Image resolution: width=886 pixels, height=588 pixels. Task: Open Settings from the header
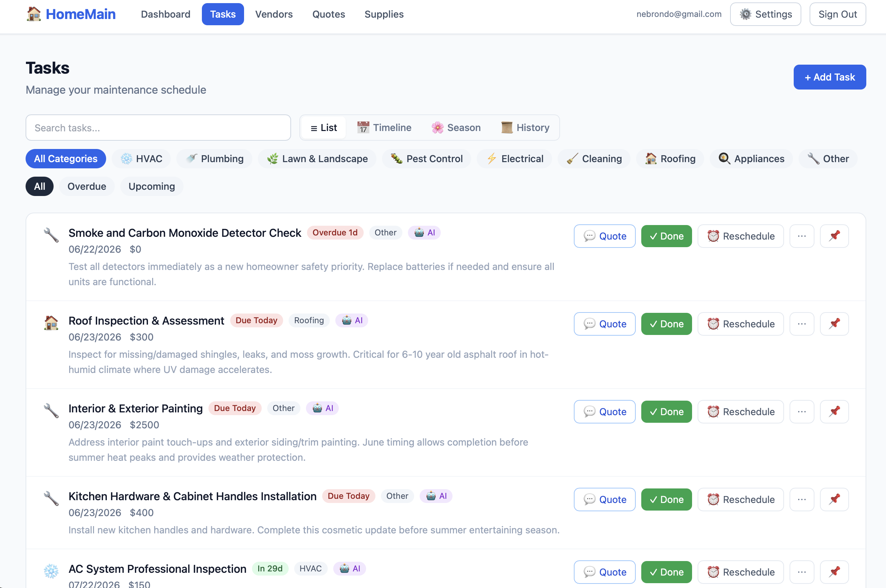tap(765, 14)
